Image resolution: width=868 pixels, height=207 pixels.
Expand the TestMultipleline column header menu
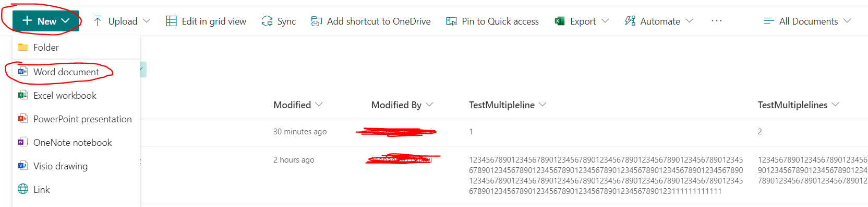tap(542, 105)
